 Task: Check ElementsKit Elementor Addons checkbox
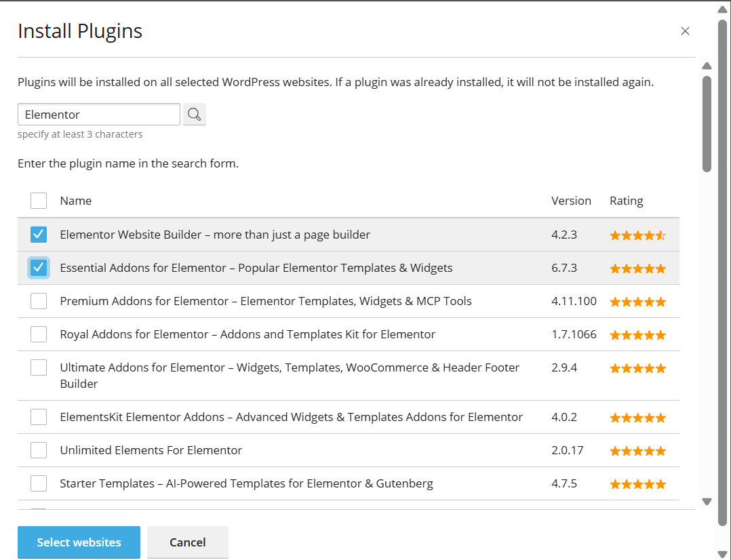point(39,417)
